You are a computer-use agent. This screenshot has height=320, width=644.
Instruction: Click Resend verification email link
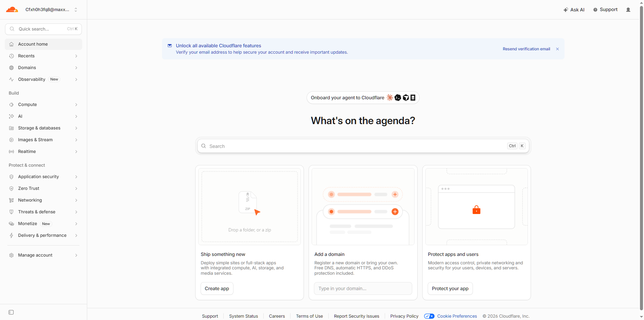tap(526, 49)
